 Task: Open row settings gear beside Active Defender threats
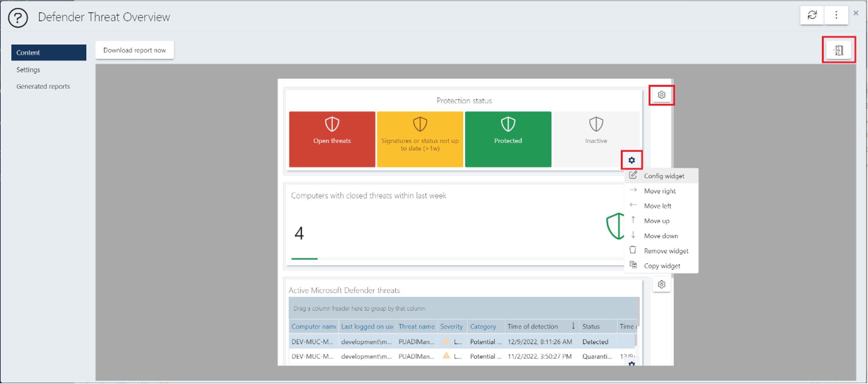(x=662, y=284)
